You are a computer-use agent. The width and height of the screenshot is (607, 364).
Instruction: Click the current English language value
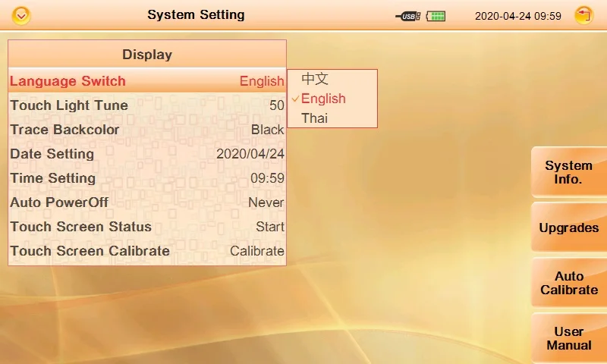(x=262, y=81)
